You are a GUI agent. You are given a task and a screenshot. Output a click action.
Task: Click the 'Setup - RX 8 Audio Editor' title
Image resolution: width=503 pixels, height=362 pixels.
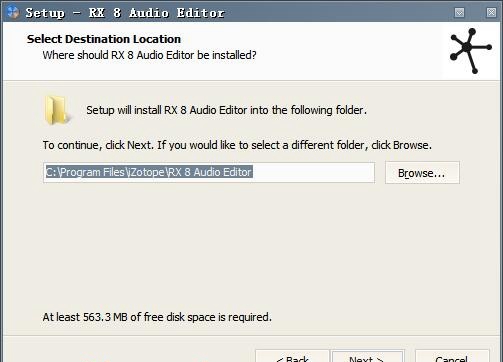pos(125,13)
